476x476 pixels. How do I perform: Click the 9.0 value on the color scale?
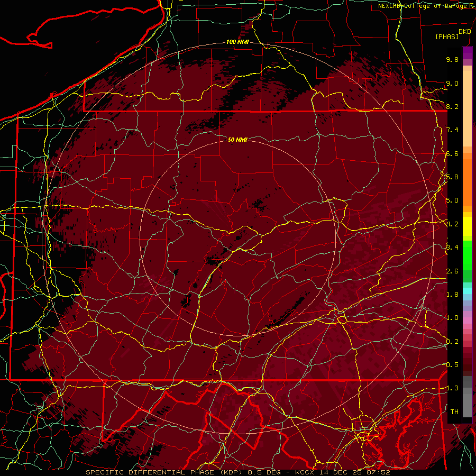[x=452, y=83]
